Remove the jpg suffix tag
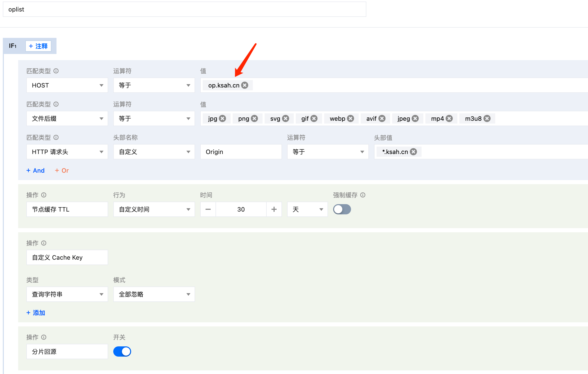Image resolution: width=588 pixels, height=374 pixels. point(222,118)
